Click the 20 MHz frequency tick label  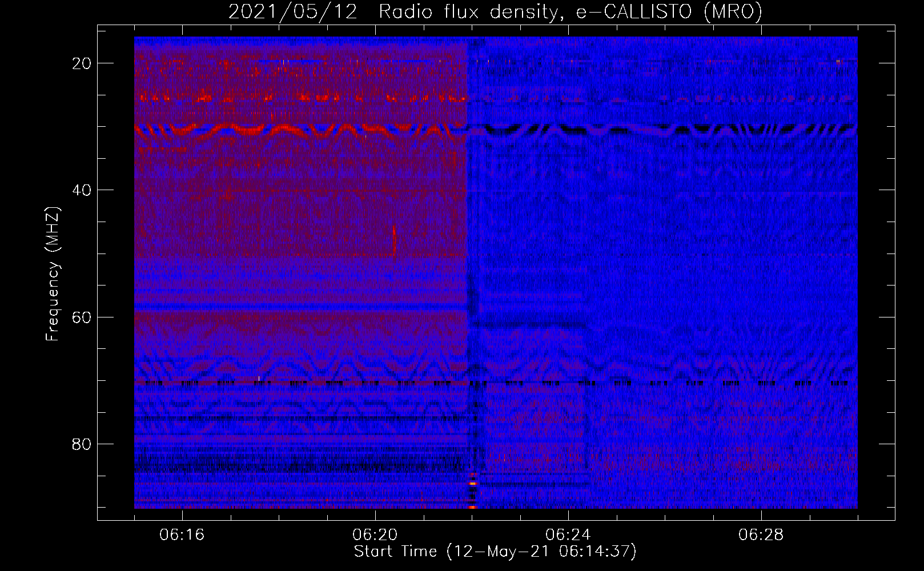pos(82,63)
